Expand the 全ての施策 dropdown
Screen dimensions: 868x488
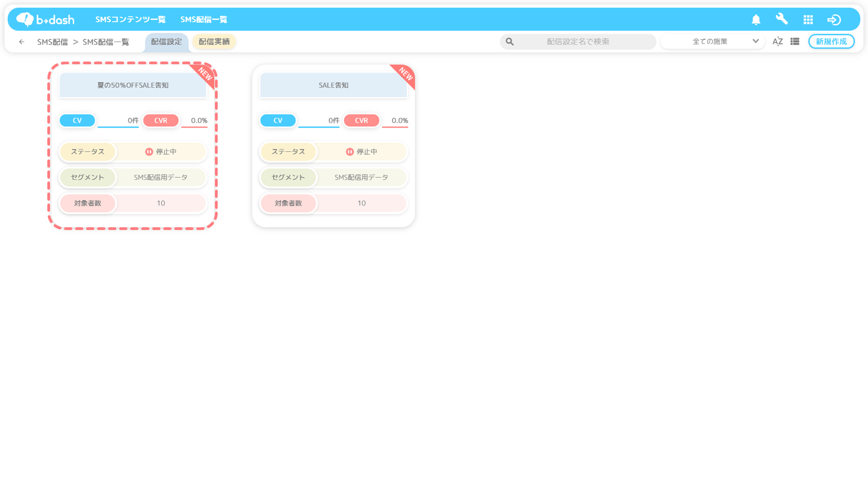pos(712,42)
